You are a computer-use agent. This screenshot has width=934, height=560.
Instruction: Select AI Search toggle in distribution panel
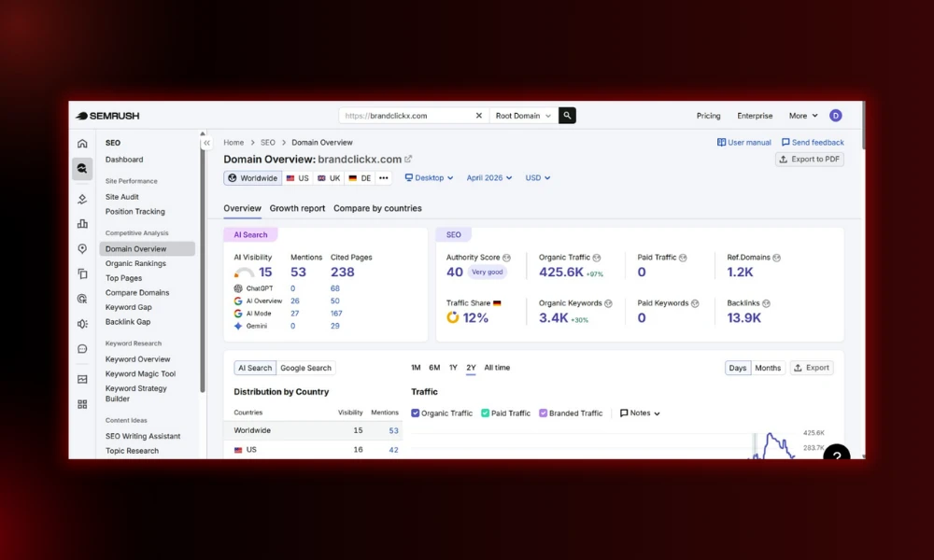click(x=255, y=368)
